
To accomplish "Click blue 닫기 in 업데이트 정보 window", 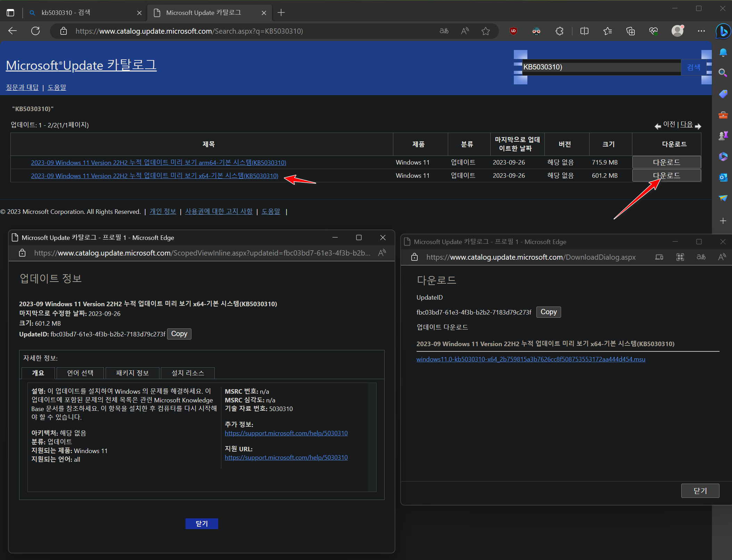I will point(201,524).
